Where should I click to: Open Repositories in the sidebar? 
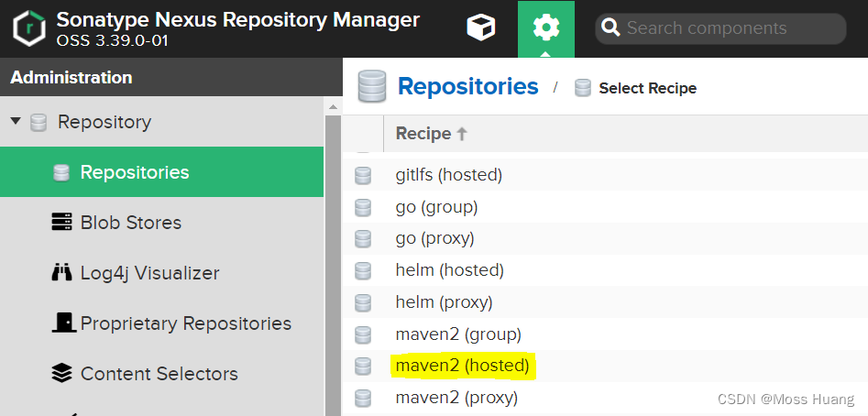(x=161, y=172)
